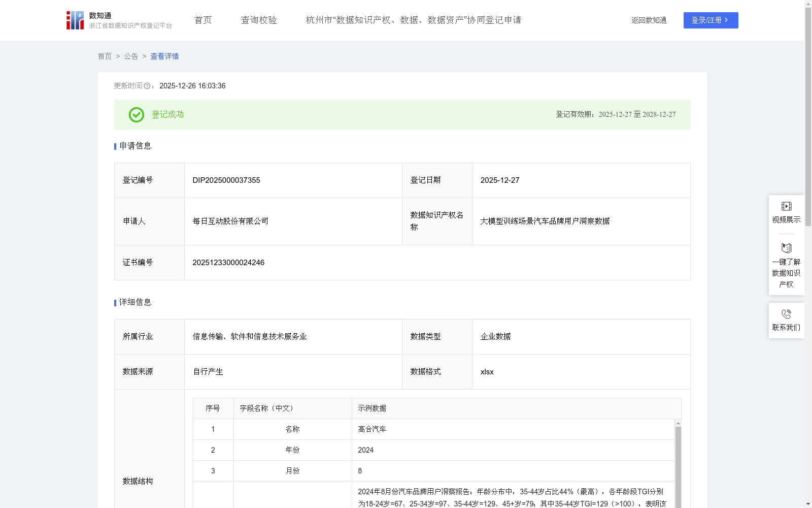Click the 数知通 platform logo
This screenshot has height=508, width=812.
point(119,20)
